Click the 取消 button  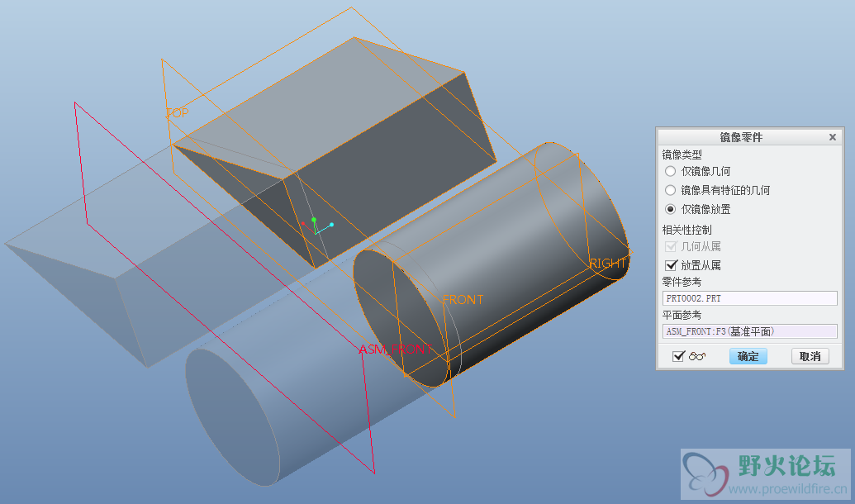(x=810, y=356)
